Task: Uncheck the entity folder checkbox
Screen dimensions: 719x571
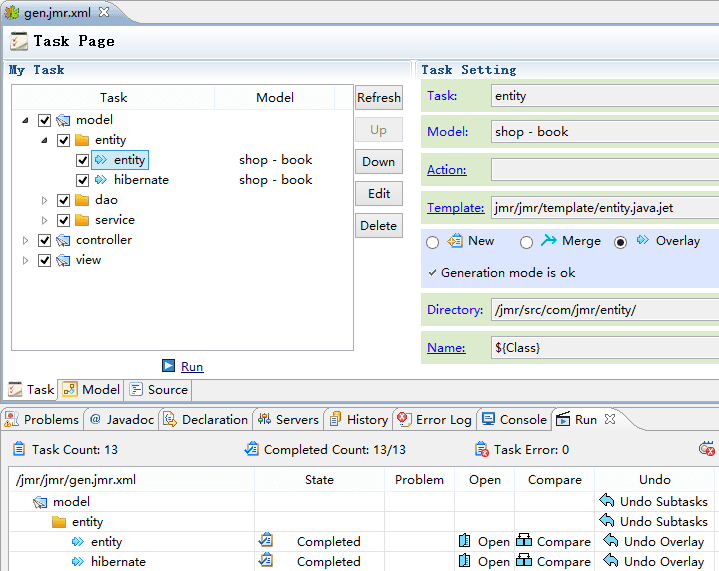Action: [63, 140]
